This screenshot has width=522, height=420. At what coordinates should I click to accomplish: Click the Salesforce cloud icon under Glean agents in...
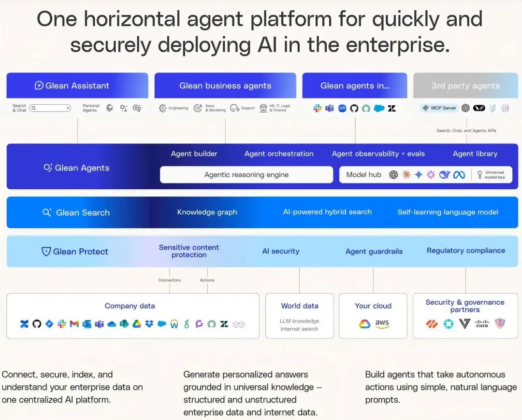point(379,108)
